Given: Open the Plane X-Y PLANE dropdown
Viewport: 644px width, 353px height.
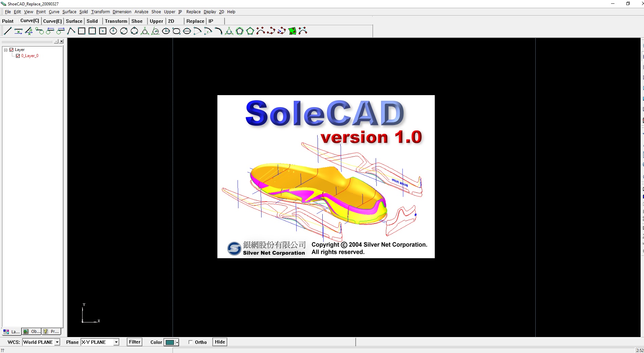Looking at the screenshot, I should (x=116, y=342).
